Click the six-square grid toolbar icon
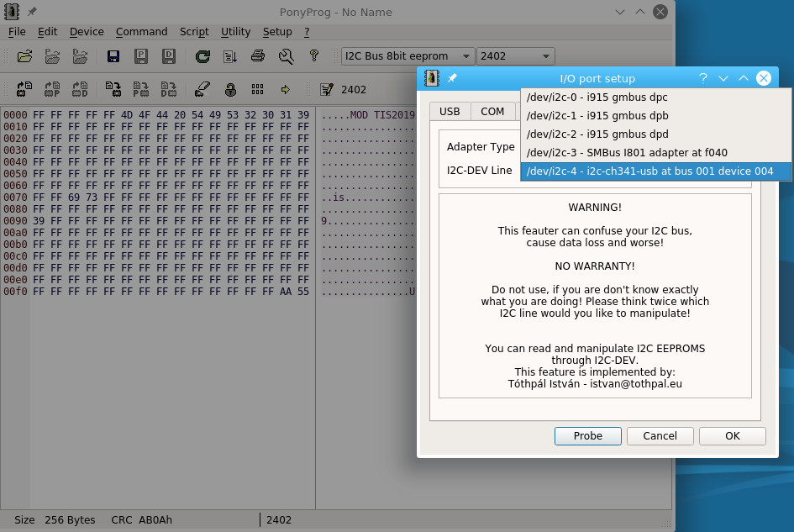 point(257,90)
